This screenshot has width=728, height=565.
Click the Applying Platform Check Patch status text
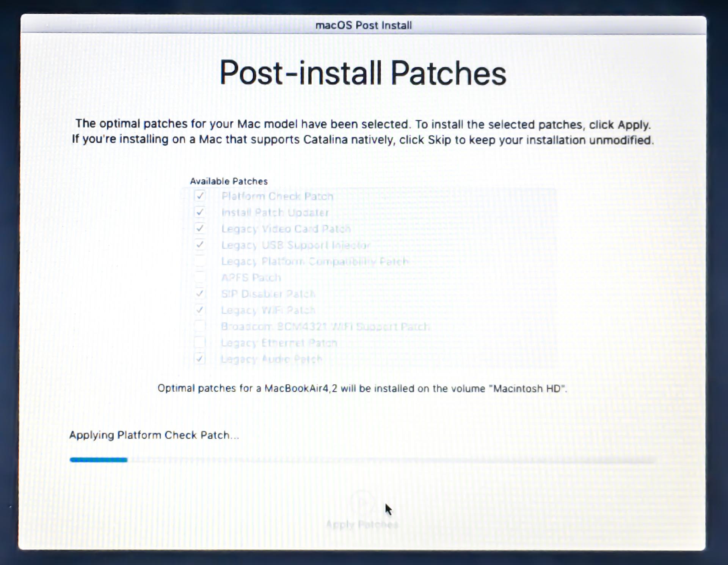154,435
